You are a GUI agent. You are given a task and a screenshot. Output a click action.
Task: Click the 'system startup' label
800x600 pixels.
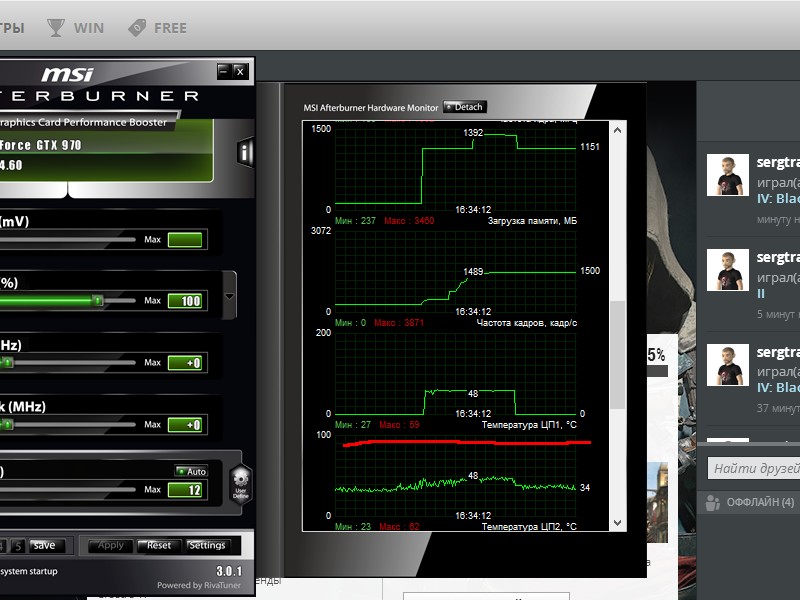(x=29, y=571)
